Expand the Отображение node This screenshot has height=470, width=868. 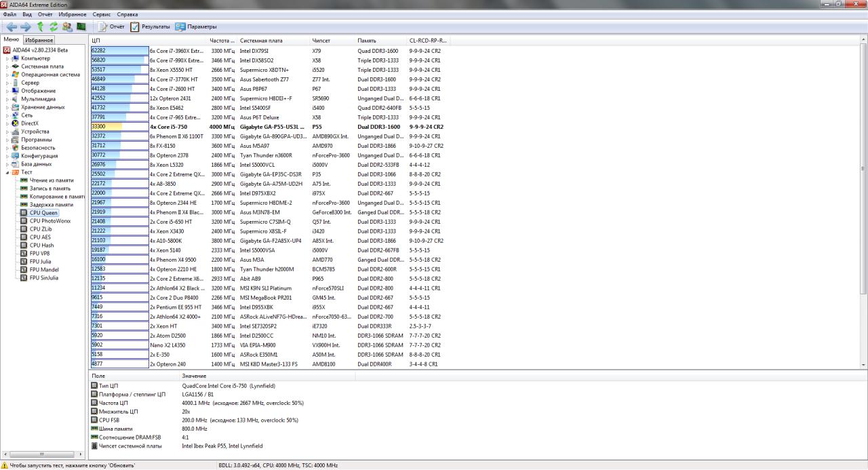[7, 91]
